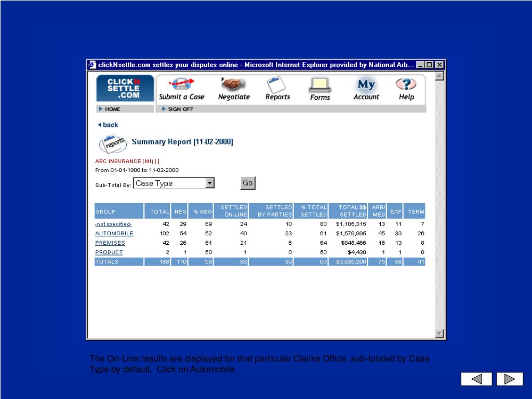Open the My Account icon
This screenshot has height=399, width=532.
tap(366, 85)
